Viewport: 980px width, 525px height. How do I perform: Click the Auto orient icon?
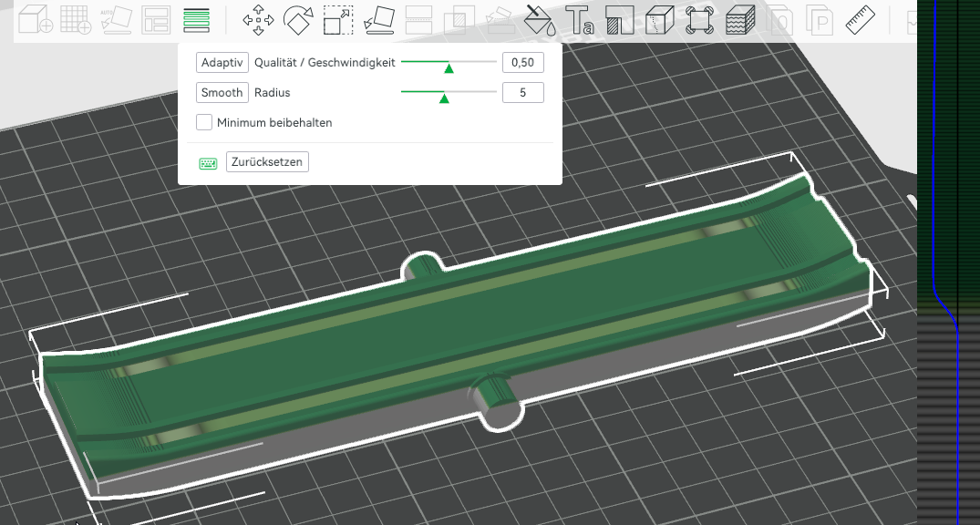[117, 20]
